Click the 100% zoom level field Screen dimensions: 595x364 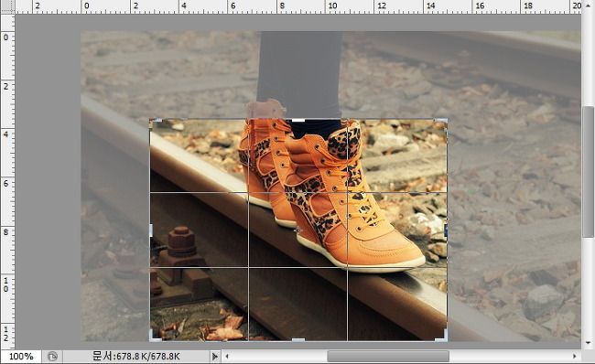(x=21, y=357)
